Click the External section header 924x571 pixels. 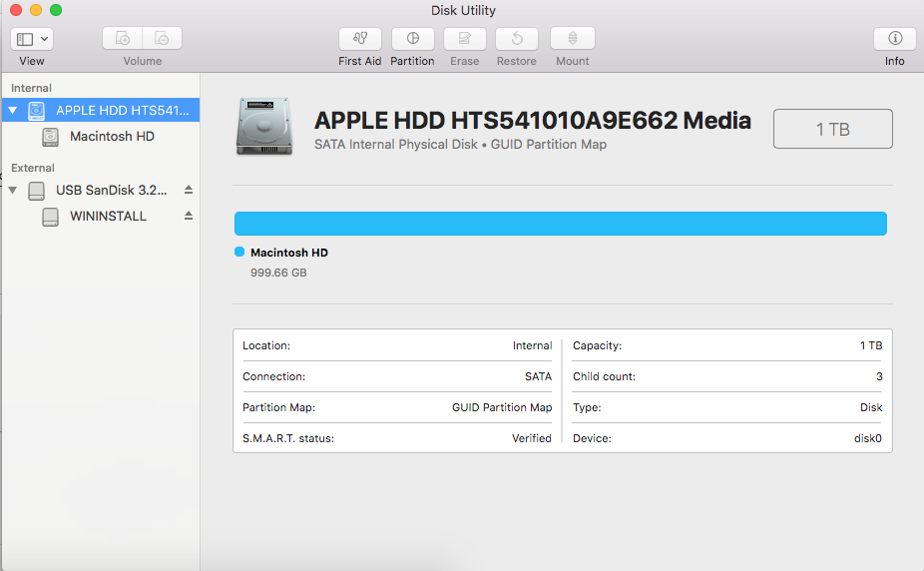(33, 168)
